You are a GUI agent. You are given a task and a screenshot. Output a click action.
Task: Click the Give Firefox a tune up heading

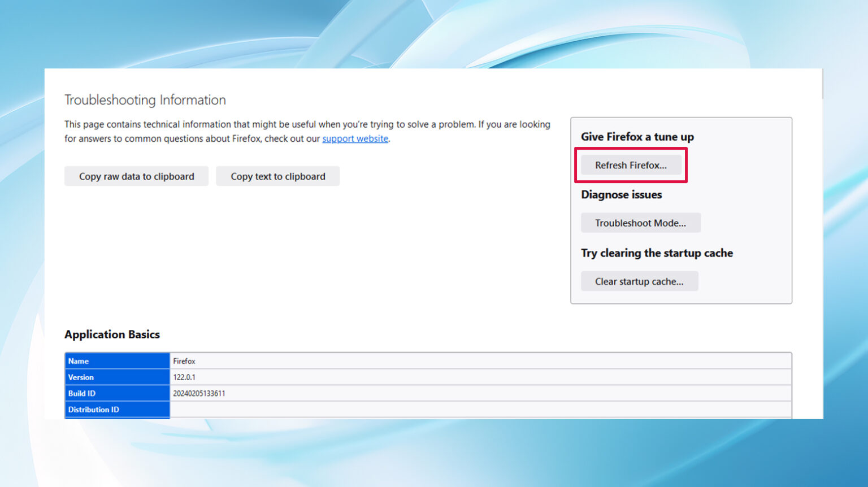(x=636, y=136)
